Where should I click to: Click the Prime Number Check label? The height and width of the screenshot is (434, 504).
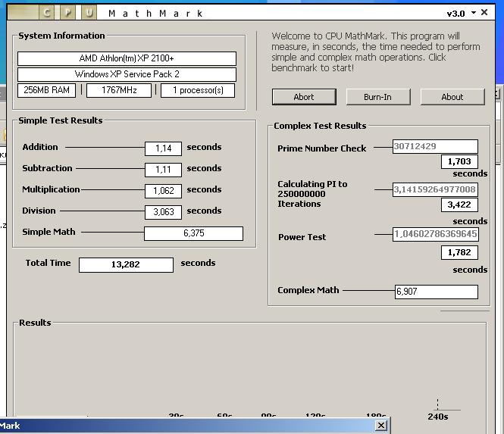point(322,148)
